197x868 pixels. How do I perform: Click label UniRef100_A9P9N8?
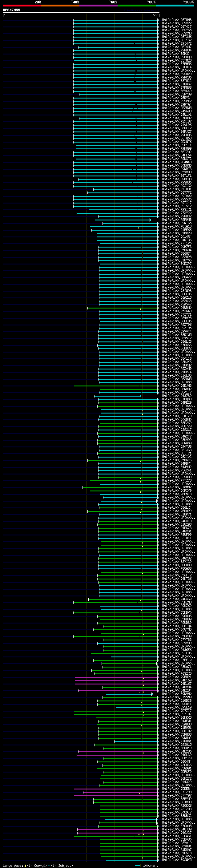click(177, 220)
